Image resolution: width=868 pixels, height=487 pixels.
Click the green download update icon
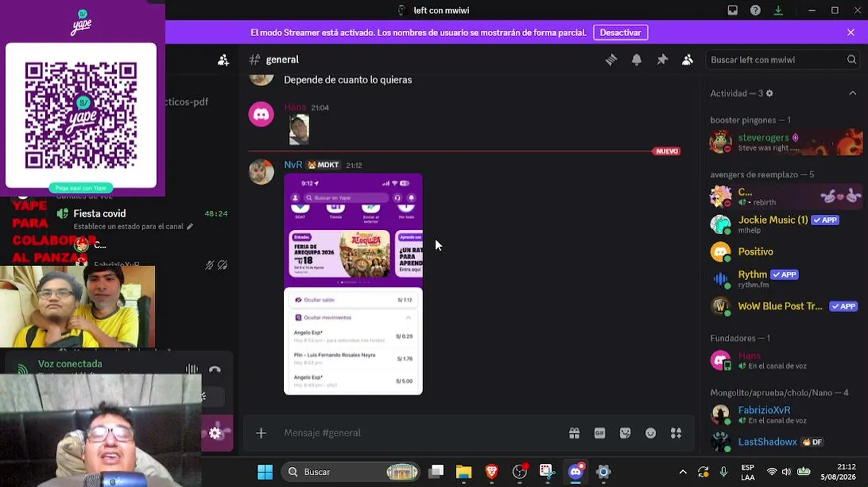click(778, 10)
